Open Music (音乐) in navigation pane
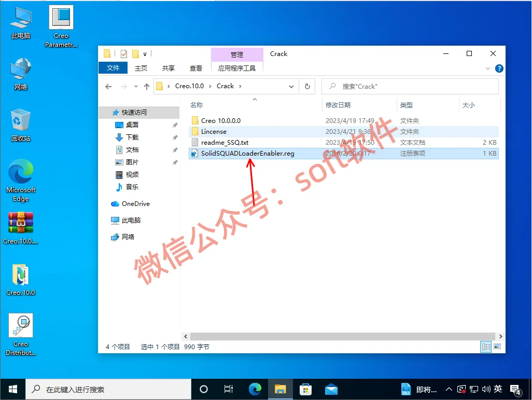The height and width of the screenshot is (400, 532). [x=132, y=187]
